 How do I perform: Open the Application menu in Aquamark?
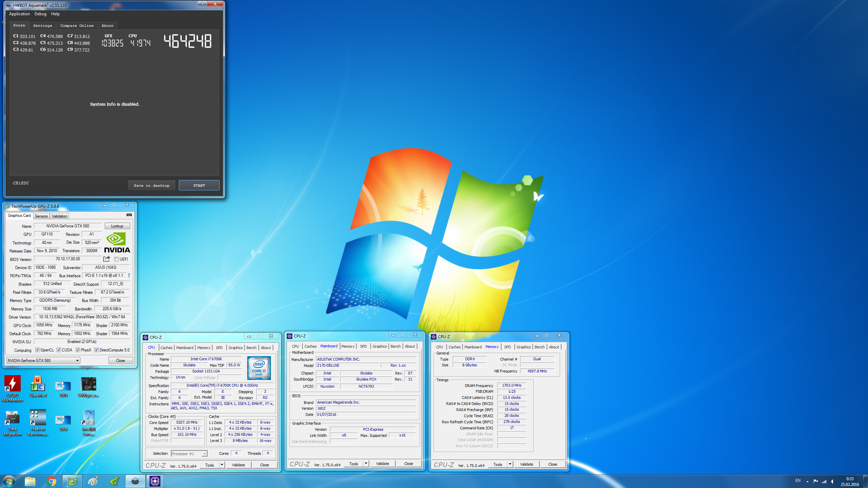point(19,14)
